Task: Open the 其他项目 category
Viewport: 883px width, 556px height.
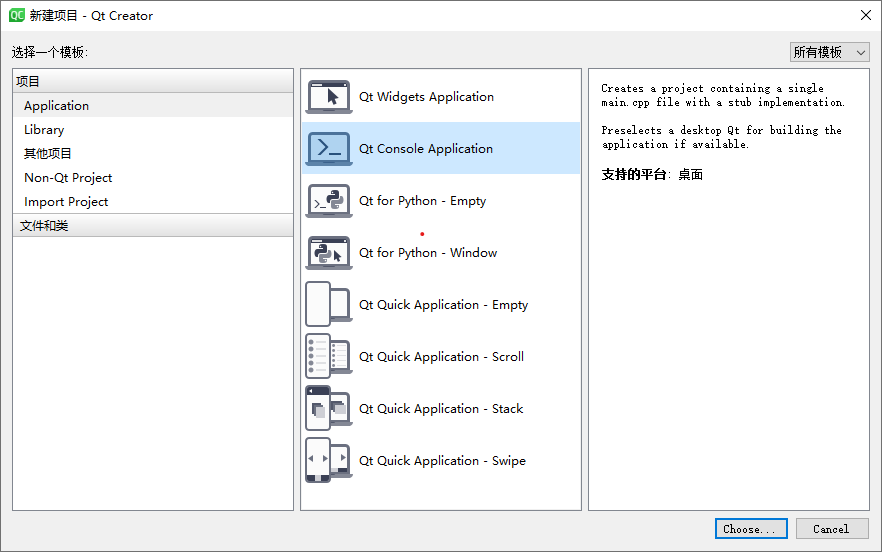Action: tap(153, 153)
